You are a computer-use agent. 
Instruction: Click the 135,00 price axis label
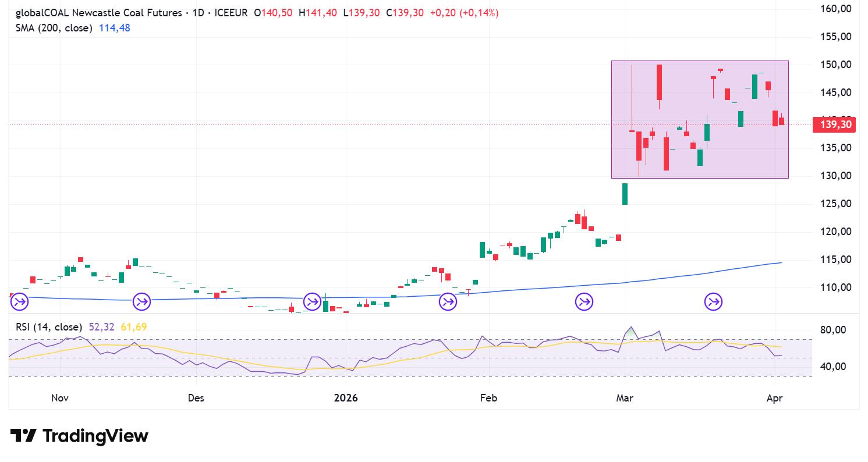pos(836,148)
